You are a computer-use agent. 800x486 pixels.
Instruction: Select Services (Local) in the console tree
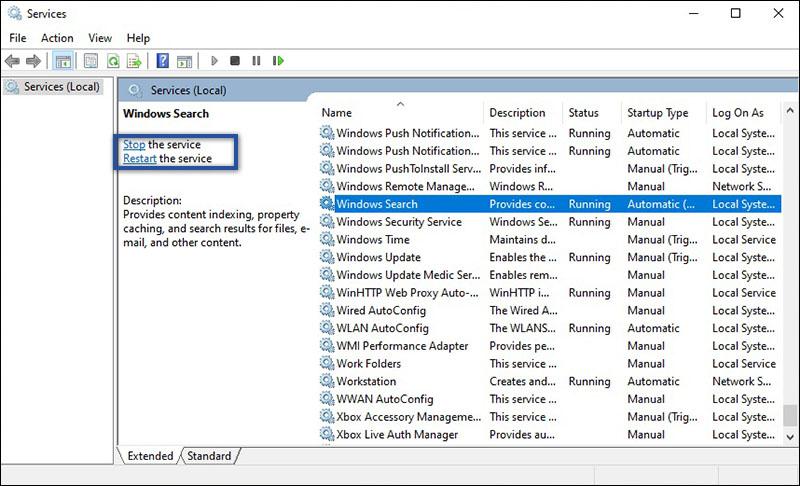(62, 87)
